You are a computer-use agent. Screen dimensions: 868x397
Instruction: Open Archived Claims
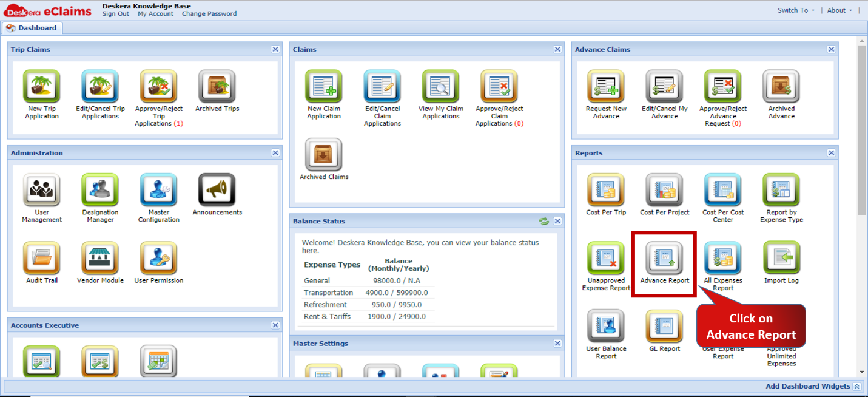324,155
